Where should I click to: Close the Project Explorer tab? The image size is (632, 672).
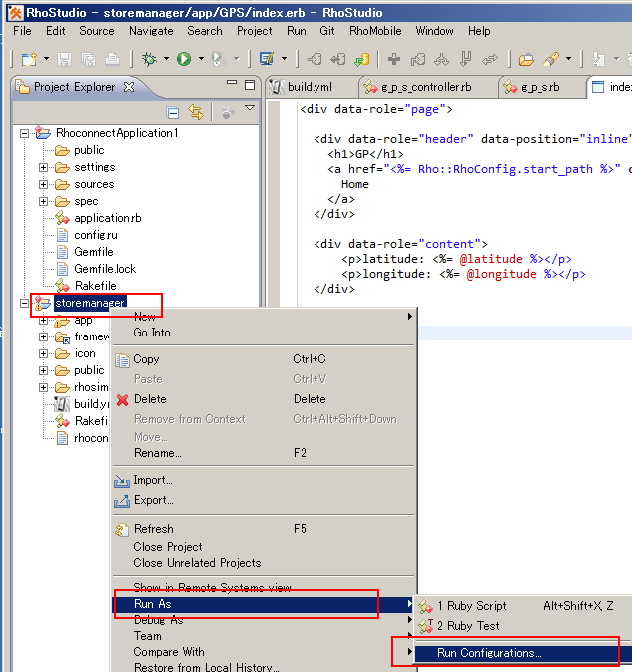click(x=129, y=87)
